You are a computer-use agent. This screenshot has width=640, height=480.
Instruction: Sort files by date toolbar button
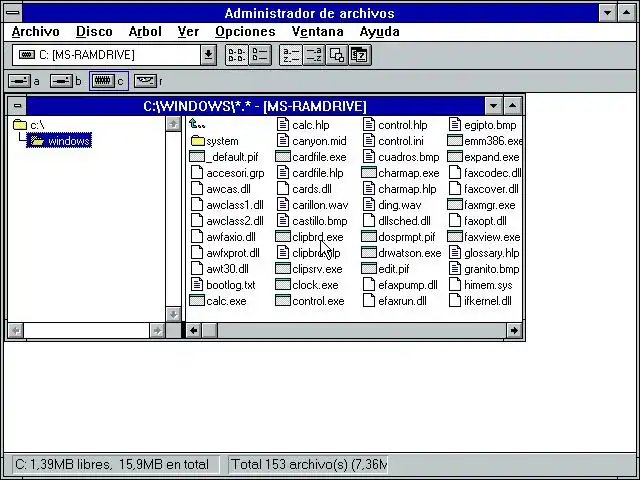[x=360, y=55]
